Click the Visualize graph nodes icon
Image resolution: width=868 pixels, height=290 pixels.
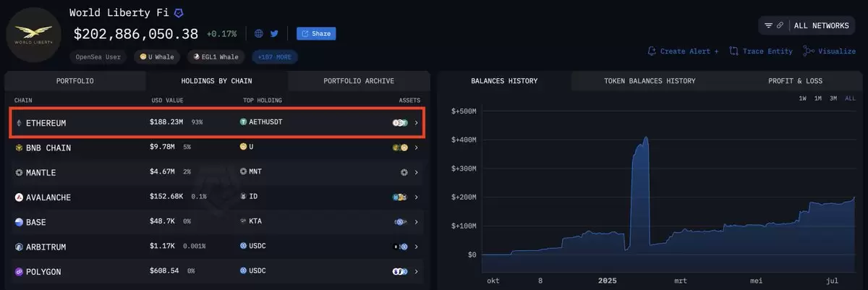coord(809,51)
